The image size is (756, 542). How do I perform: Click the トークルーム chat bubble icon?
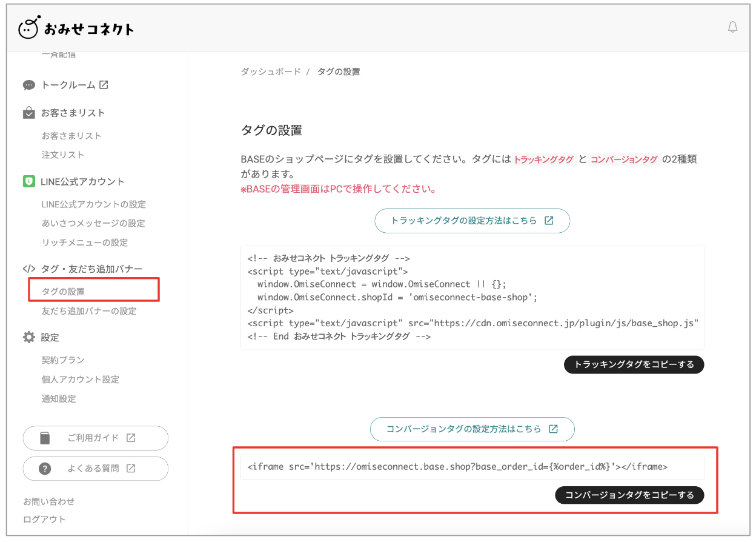[29, 85]
